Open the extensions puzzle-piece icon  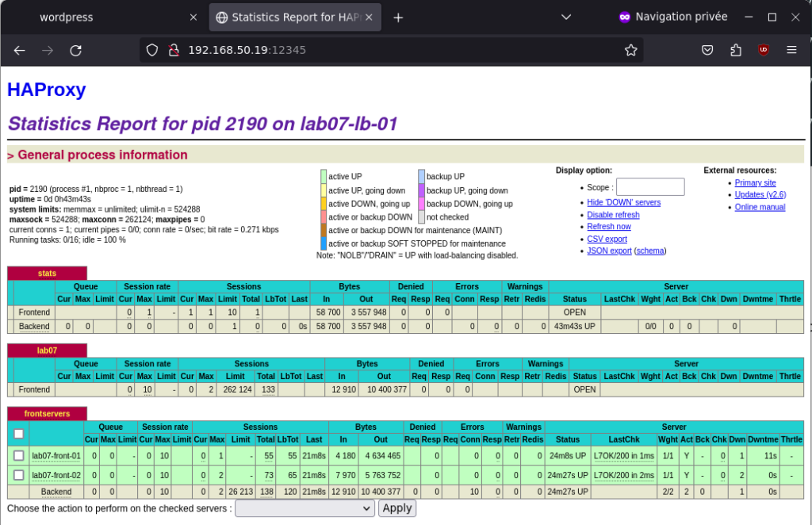pos(735,50)
